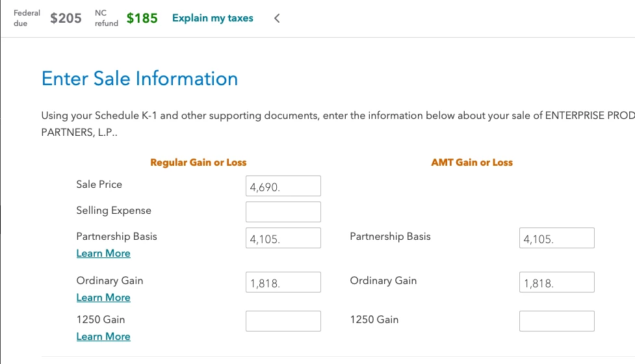The image size is (635, 364).
Task: Click the AMT 1250 Gain input field
Action: click(x=557, y=320)
